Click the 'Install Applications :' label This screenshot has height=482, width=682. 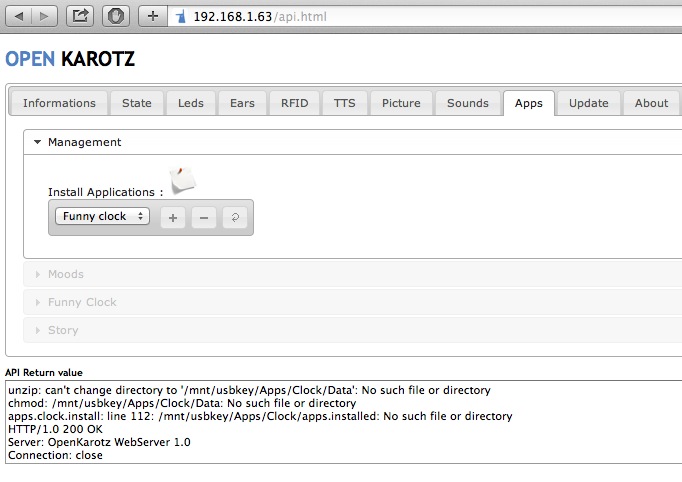(x=106, y=192)
